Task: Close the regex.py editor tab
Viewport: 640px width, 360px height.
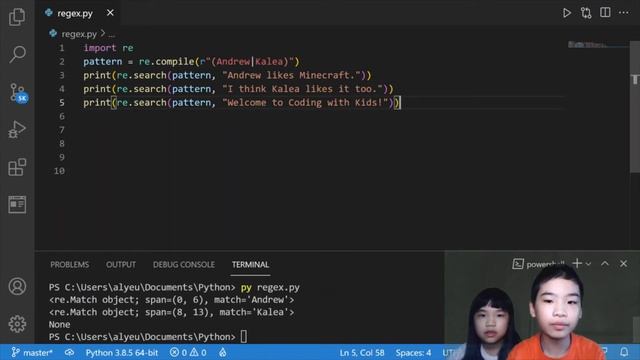Action: tap(110, 13)
